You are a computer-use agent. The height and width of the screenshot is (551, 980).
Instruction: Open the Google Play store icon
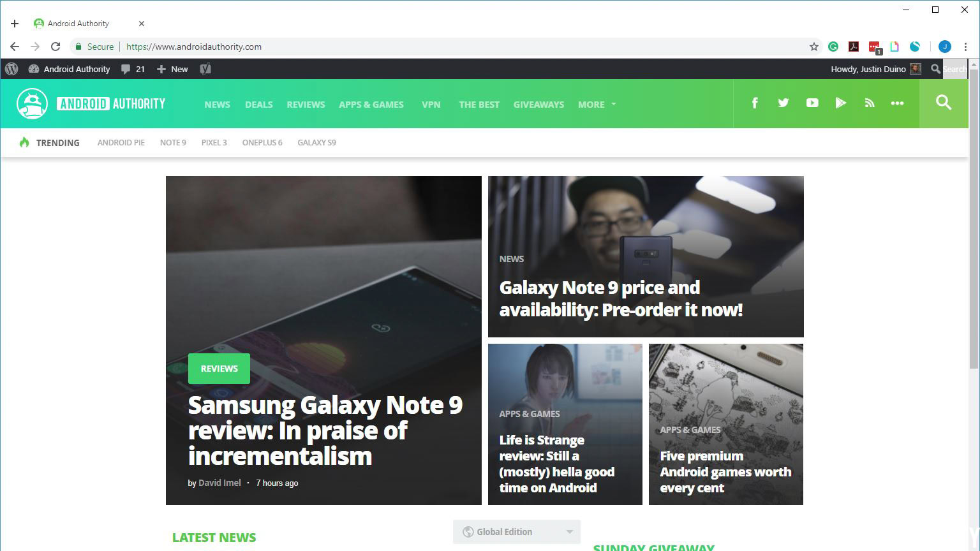[x=841, y=103]
